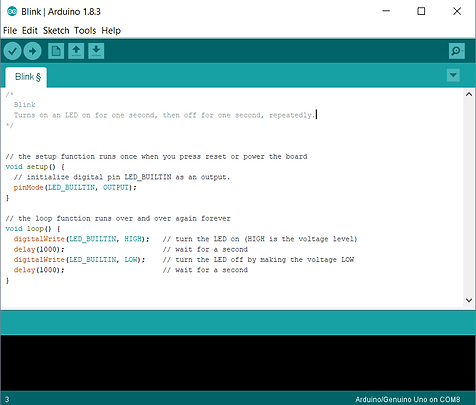Open the Sketch menu
The image size is (476, 405).
click(56, 31)
